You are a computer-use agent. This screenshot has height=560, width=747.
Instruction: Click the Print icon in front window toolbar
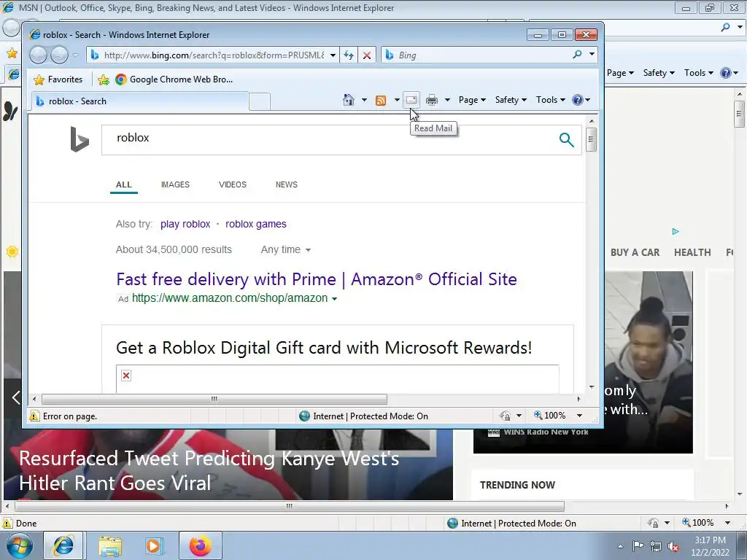click(432, 100)
